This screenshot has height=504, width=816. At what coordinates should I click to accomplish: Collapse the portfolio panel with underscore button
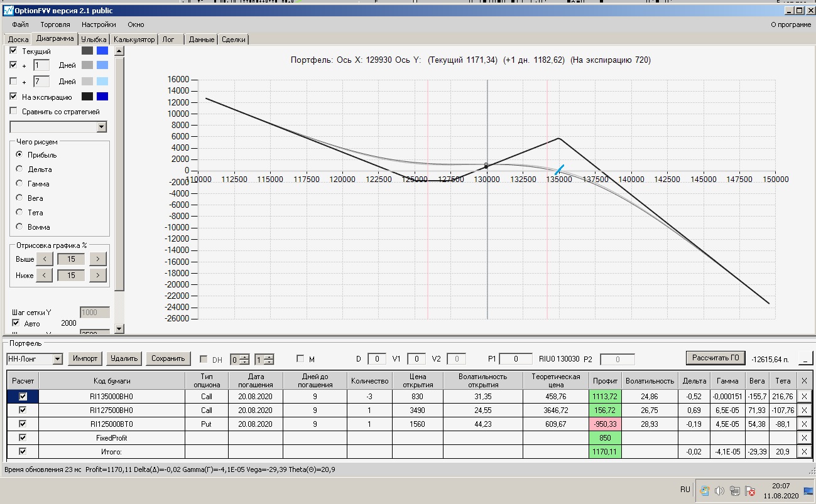click(805, 358)
